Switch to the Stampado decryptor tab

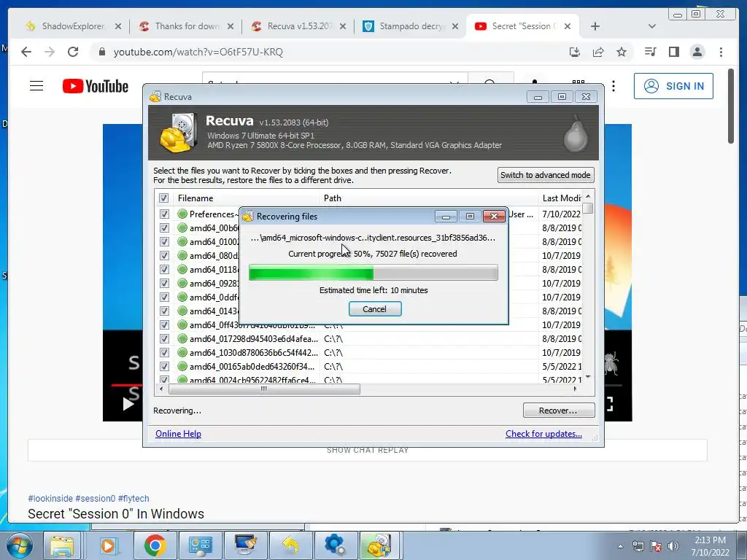[x=411, y=26]
